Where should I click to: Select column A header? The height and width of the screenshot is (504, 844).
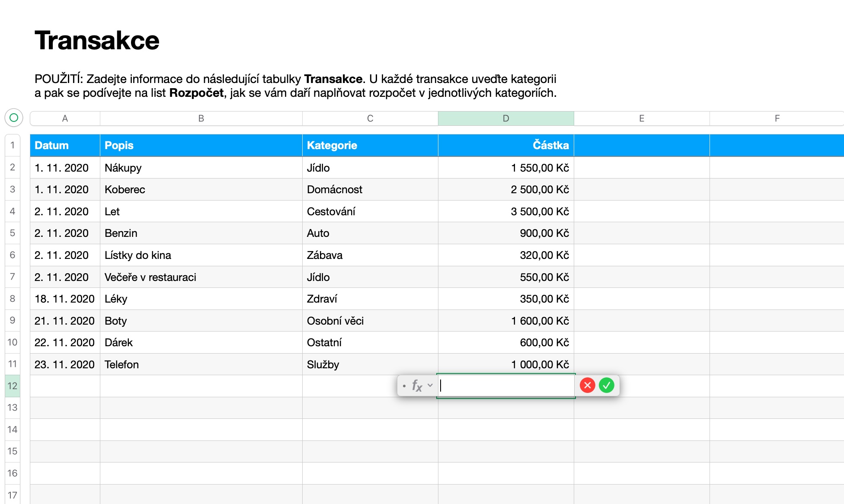(x=65, y=118)
